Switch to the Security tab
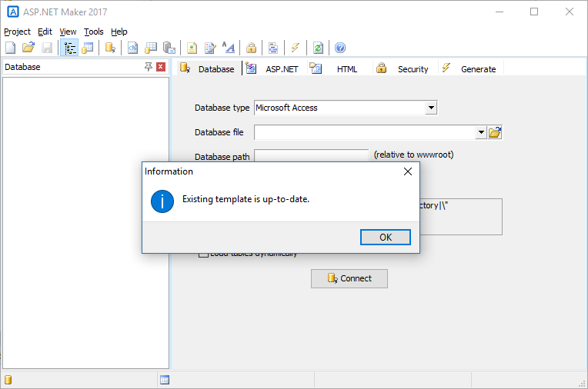 click(x=406, y=68)
